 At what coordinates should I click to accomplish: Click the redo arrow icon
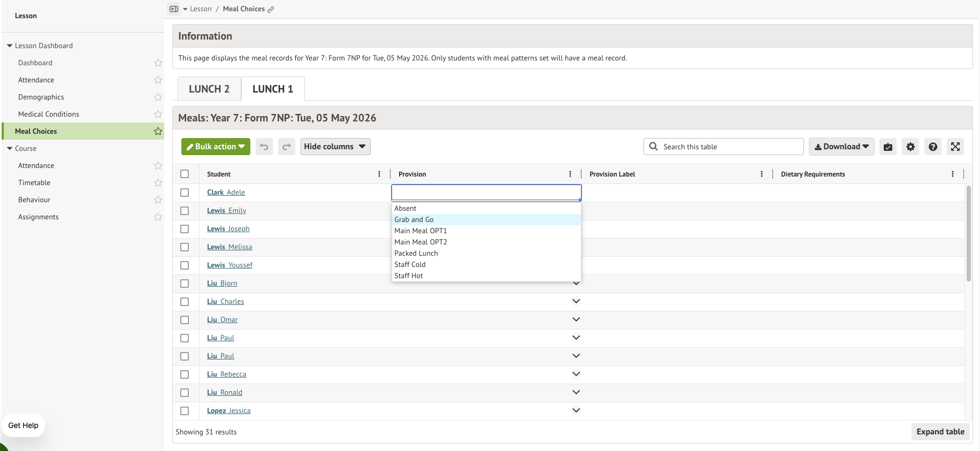point(287,147)
